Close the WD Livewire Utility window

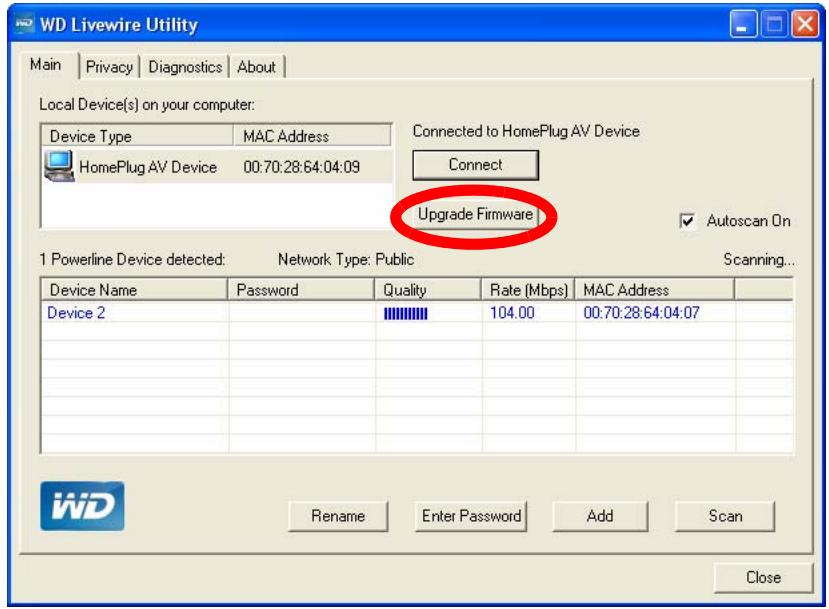click(805, 24)
